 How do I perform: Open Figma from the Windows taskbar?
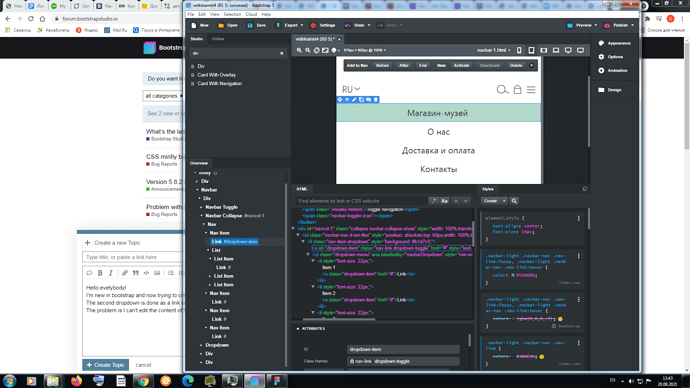[x=277, y=381]
